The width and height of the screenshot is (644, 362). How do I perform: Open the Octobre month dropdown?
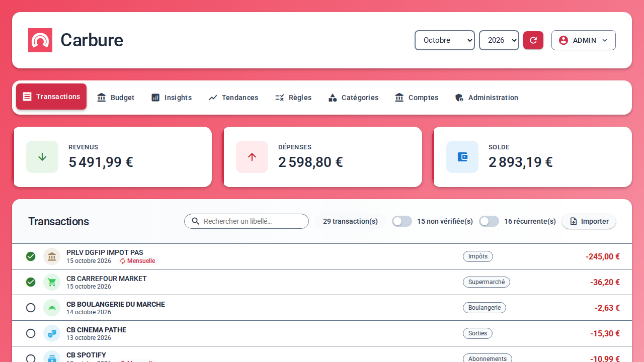tap(445, 40)
